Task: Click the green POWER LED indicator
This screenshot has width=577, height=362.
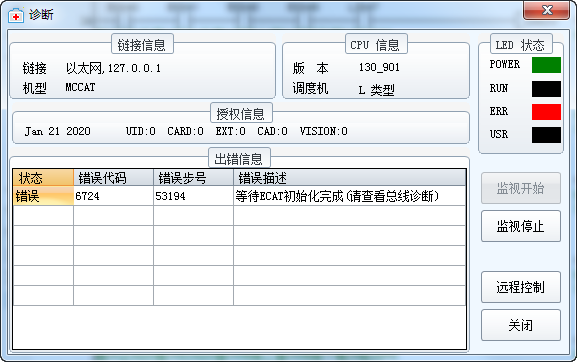Action: pos(546,65)
